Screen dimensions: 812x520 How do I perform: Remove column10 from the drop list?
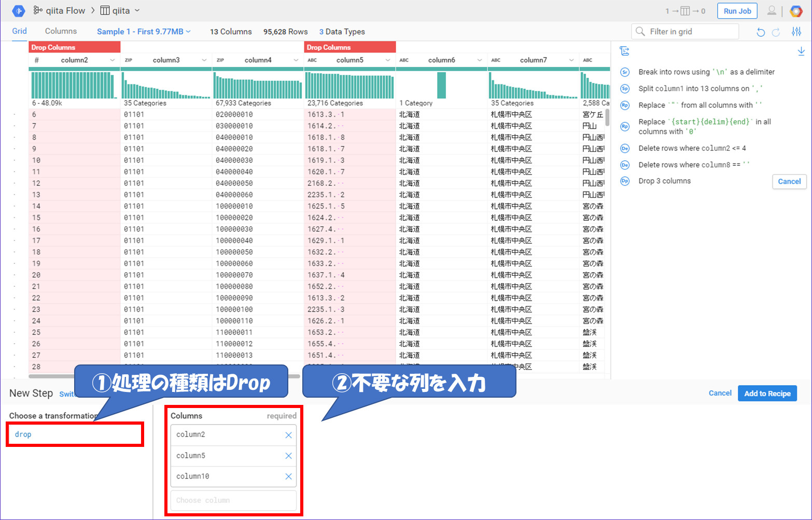click(x=289, y=476)
